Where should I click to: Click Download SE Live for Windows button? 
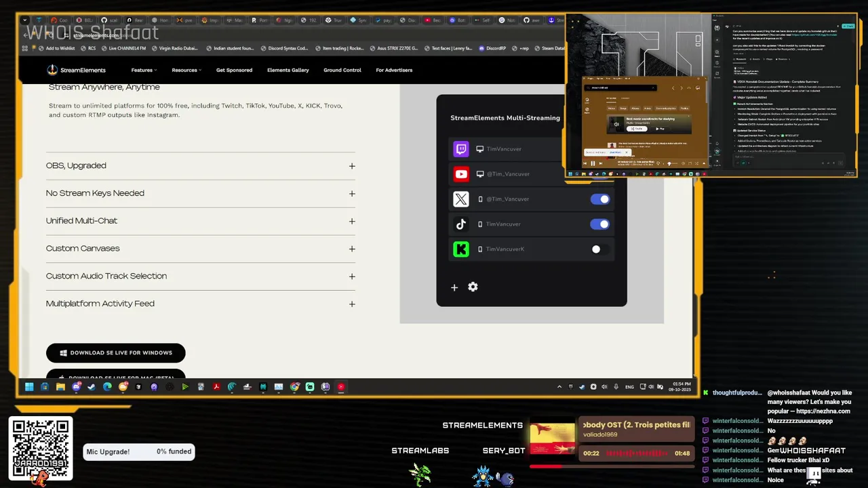[115, 353]
